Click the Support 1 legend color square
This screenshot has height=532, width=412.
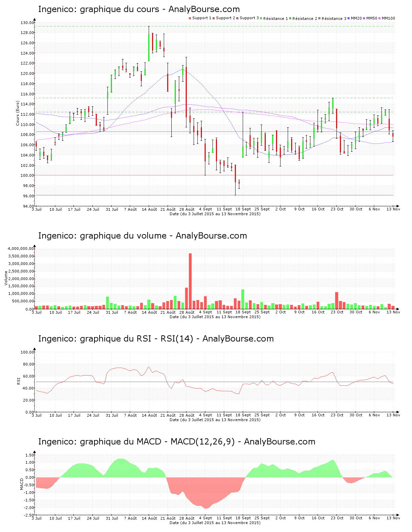190,18
